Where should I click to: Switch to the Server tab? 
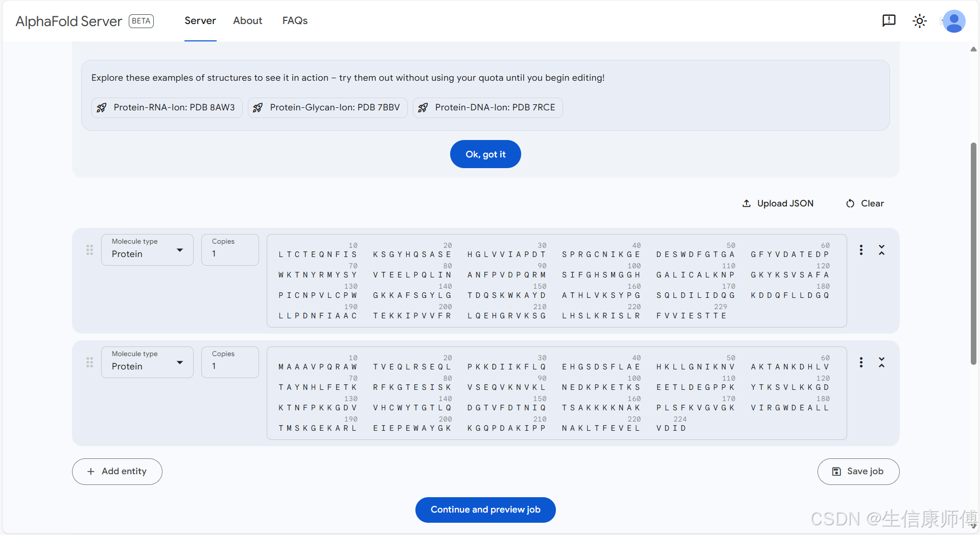[200, 21]
